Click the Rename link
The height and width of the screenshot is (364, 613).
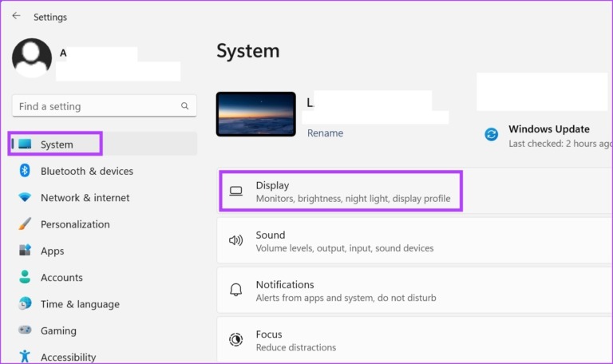(325, 133)
